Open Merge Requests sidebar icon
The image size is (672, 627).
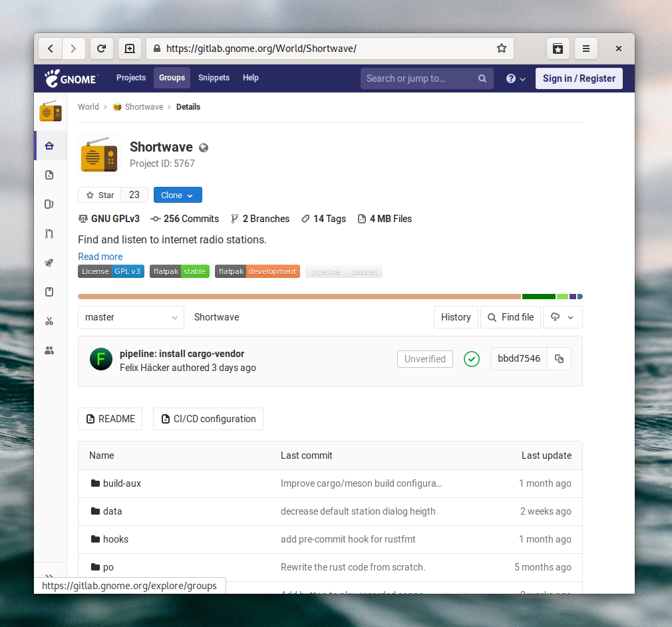49,233
